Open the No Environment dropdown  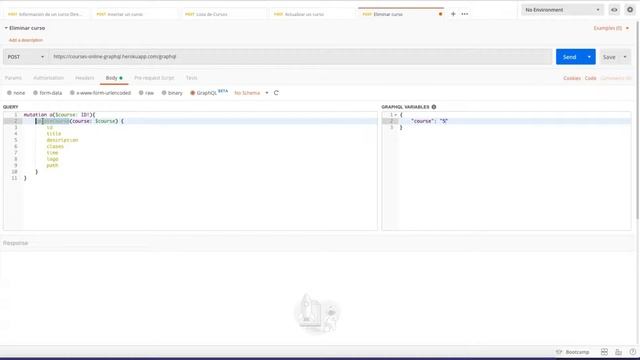[562, 10]
